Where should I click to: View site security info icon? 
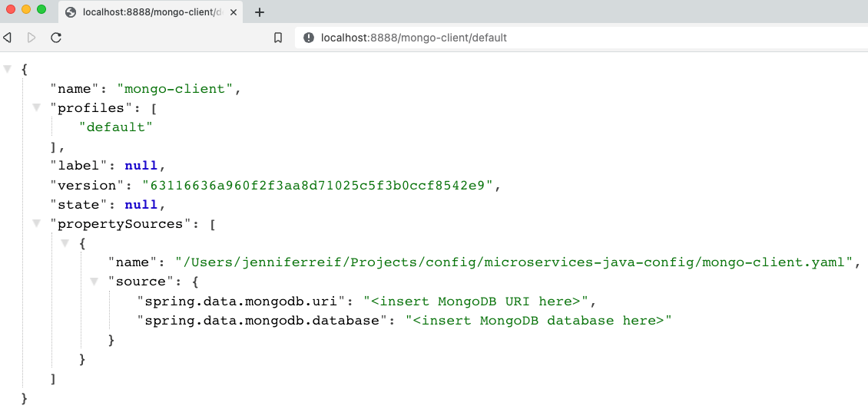[309, 38]
